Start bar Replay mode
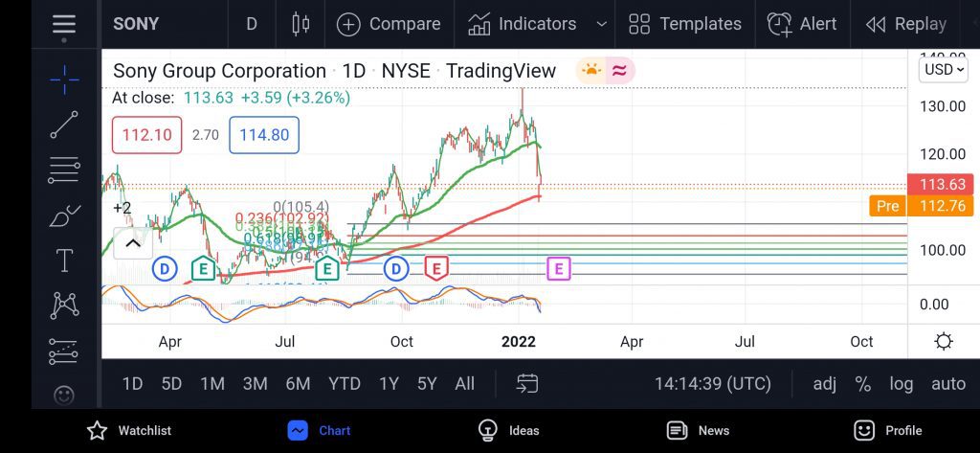The height and width of the screenshot is (453, 980). (x=905, y=24)
